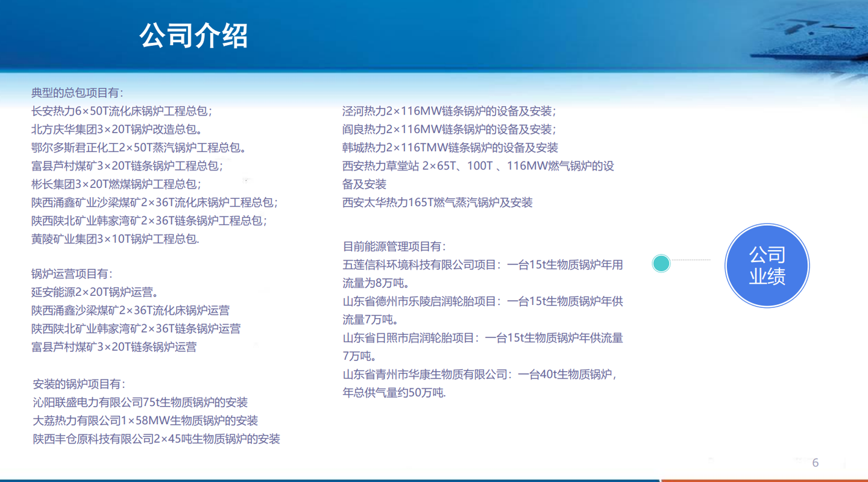
Task: Click line 黄陵矿业集团3×10T锅炉工程总包
Action: 115,239
